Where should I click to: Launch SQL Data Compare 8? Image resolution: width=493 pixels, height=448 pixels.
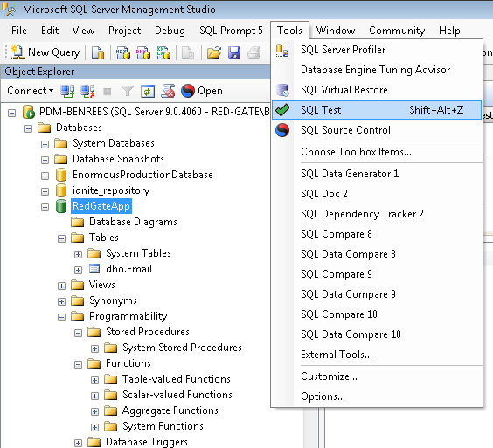coord(377,254)
